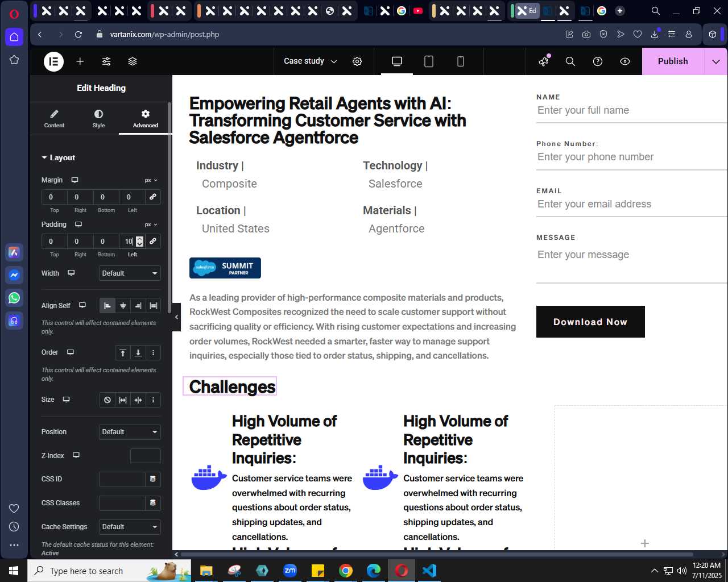Click the Download Now button
Viewport: 728px width, 582px height.
pos(590,322)
